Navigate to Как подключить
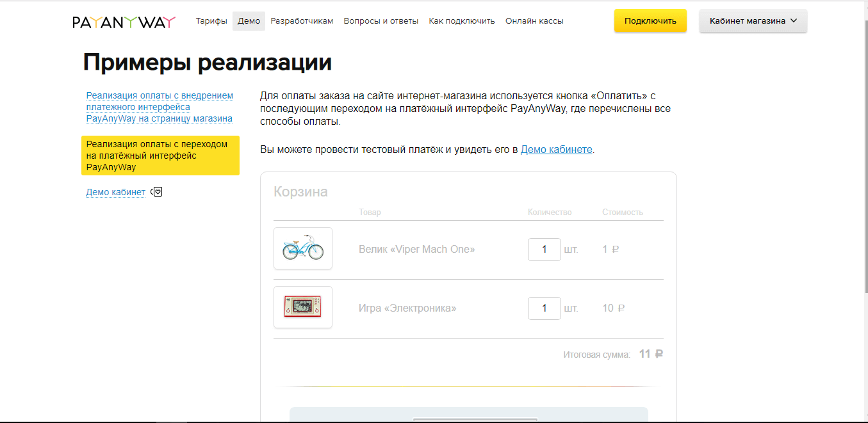 [461, 21]
